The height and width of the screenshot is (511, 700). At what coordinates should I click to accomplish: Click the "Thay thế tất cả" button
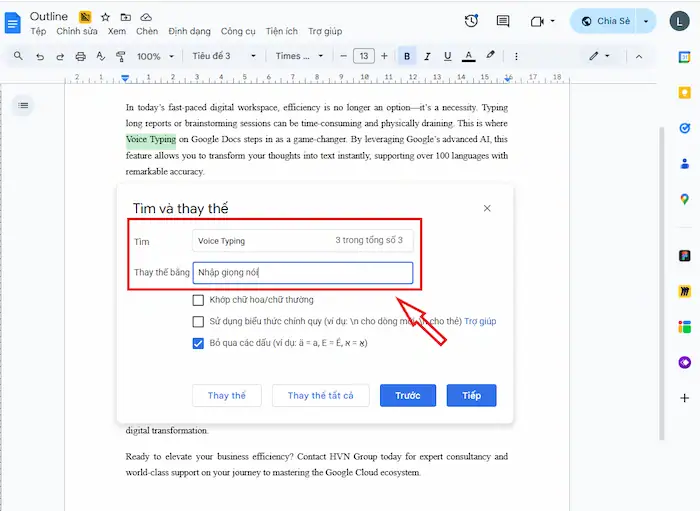tap(320, 396)
